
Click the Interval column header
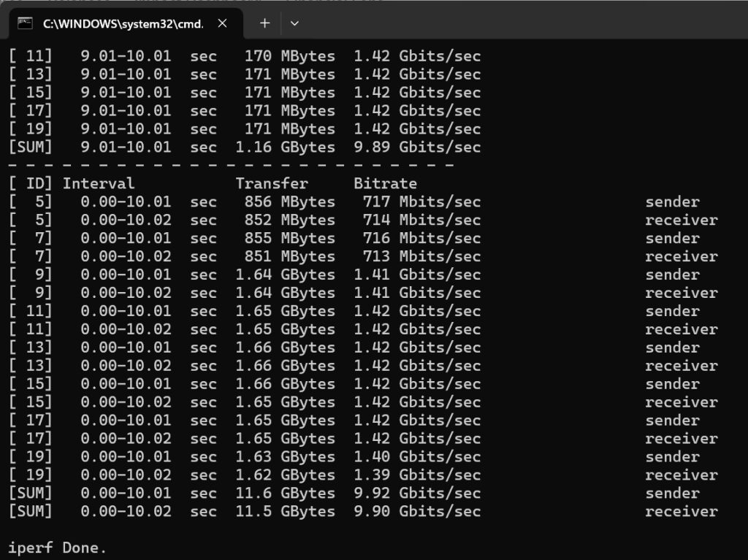pos(99,183)
